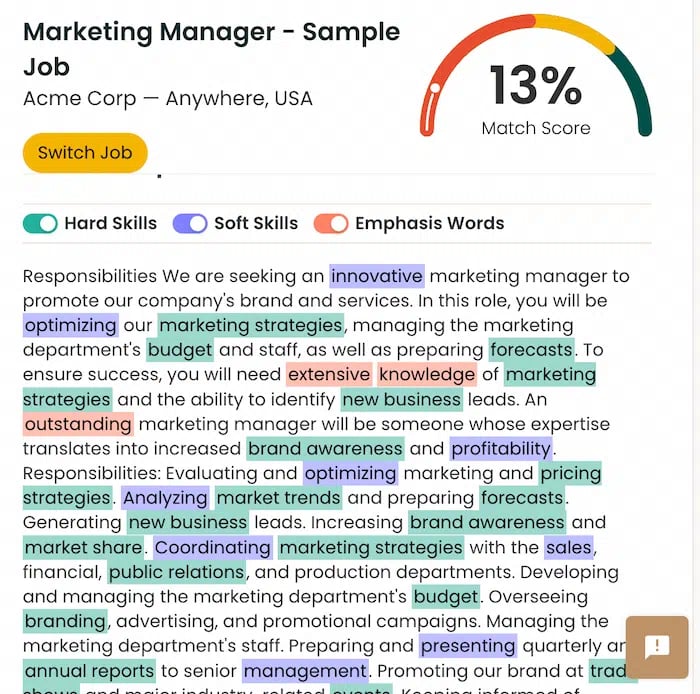Image resolution: width=700 pixels, height=694 pixels.
Task: Click the highlighted knowledge emphasis word
Action: 427,374
